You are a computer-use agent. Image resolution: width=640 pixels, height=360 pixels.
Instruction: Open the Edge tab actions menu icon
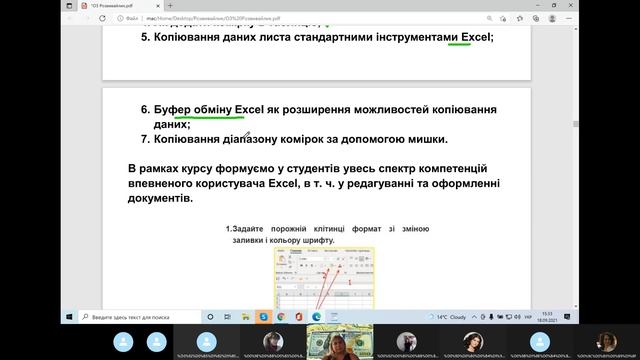pos(69,6)
